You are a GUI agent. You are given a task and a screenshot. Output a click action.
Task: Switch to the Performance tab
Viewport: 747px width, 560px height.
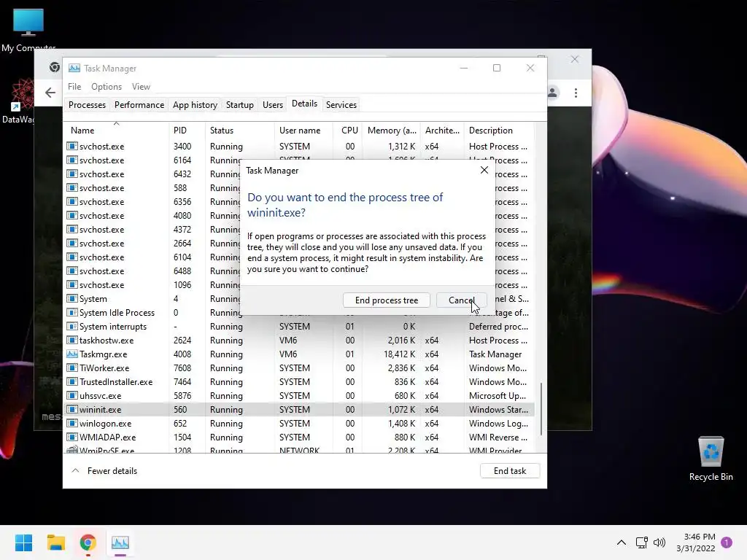coord(139,105)
